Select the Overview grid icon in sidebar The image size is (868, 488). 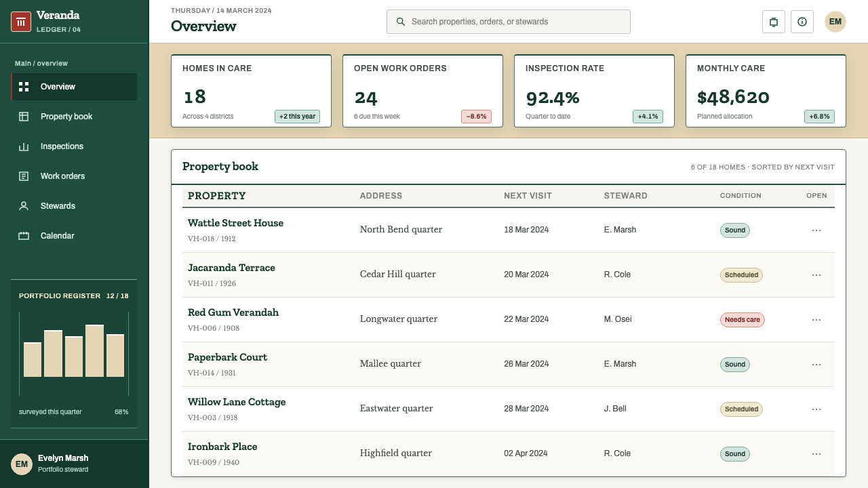(x=24, y=87)
